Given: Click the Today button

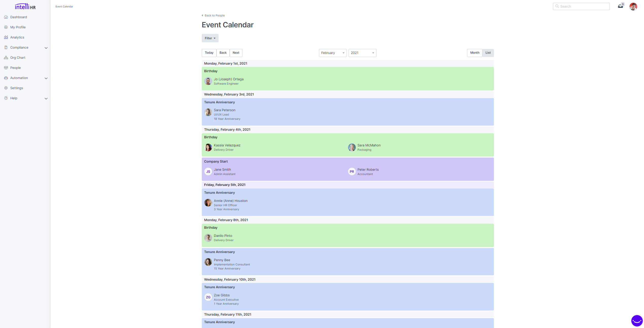Looking at the screenshot, I should (209, 53).
